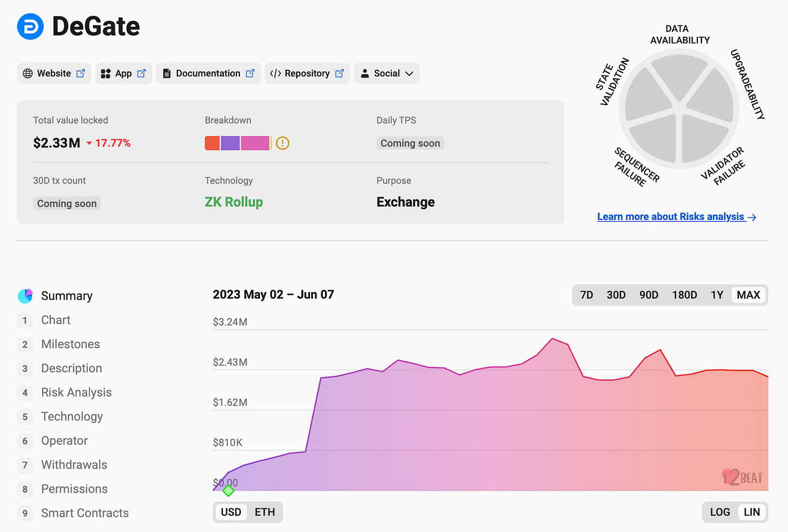Click Coming soon under 30D tx count
Image resolution: width=788 pixels, height=532 pixels.
[66, 204]
